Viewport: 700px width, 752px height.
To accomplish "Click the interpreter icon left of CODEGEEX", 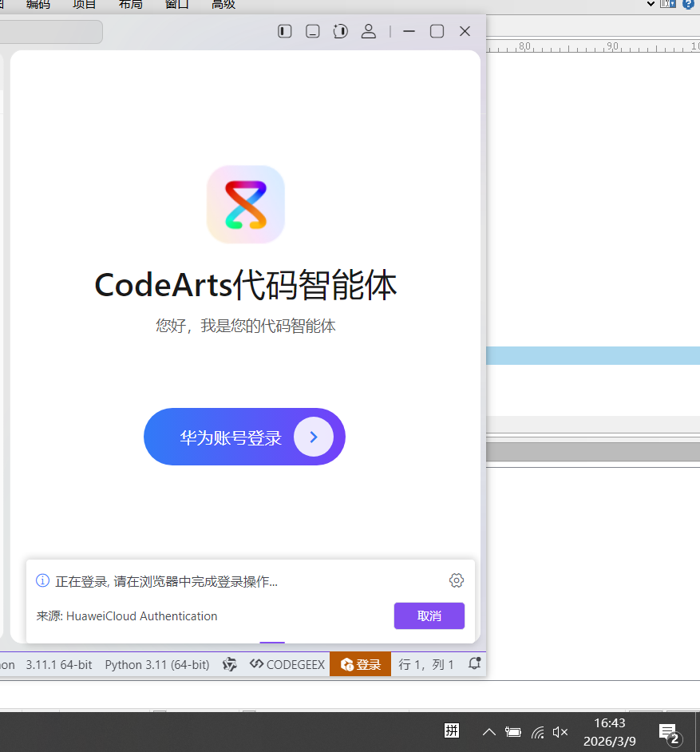I will [229, 663].
